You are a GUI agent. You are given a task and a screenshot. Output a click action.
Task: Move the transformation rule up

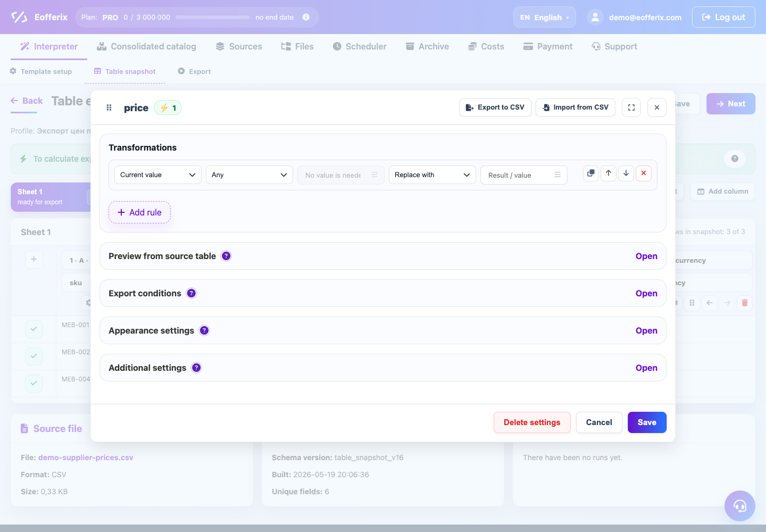(609, 173)
